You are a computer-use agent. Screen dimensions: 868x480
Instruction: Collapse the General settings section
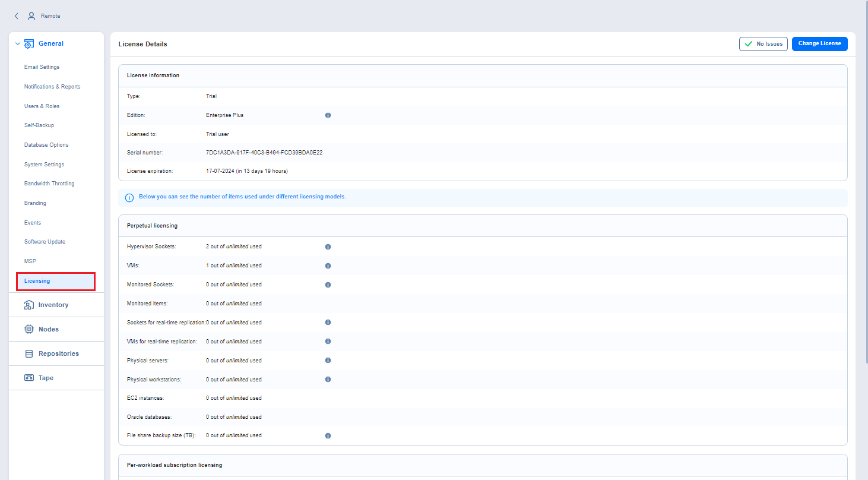18,44
